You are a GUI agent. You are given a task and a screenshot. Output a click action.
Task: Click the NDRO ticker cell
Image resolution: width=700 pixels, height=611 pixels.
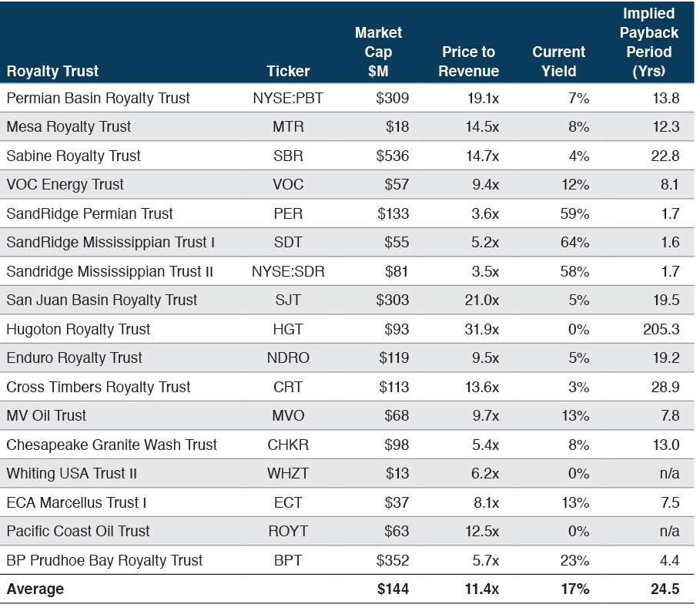(288, 358)
